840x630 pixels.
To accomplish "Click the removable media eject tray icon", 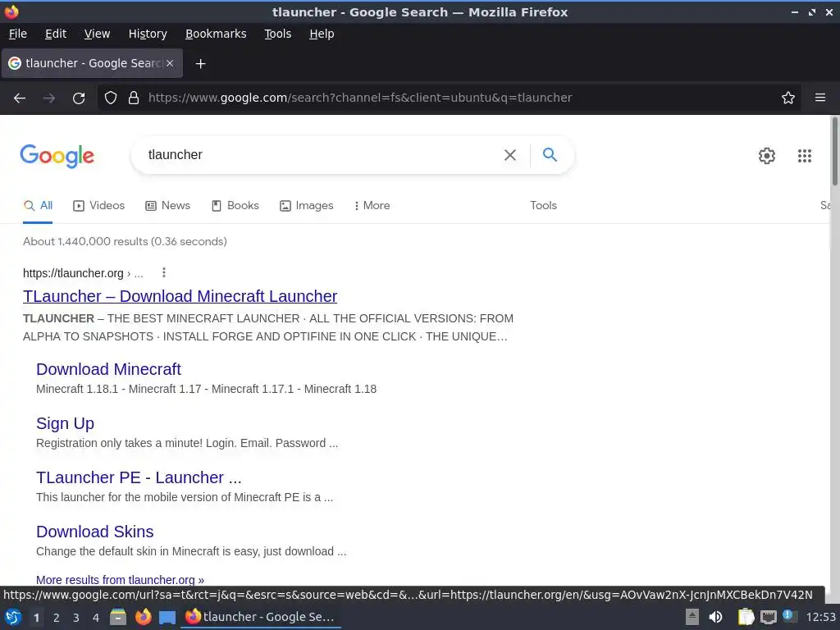I will pos(692,617).
